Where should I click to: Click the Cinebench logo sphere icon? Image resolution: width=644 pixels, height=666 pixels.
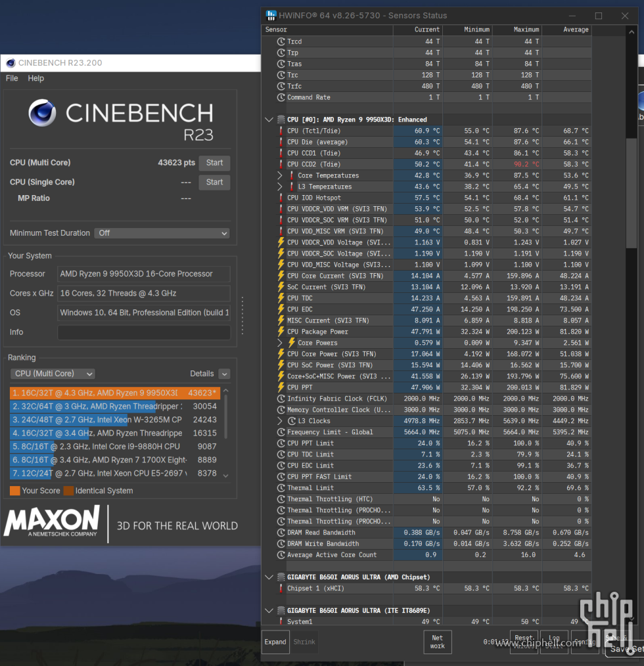point(42,113)
